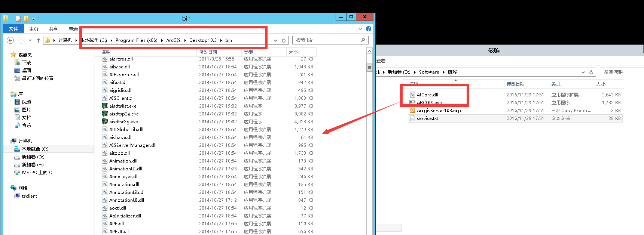The image size is (644, 235).
Task: Click the Forward arrow in bin window
Action: [x=21, y=40]
